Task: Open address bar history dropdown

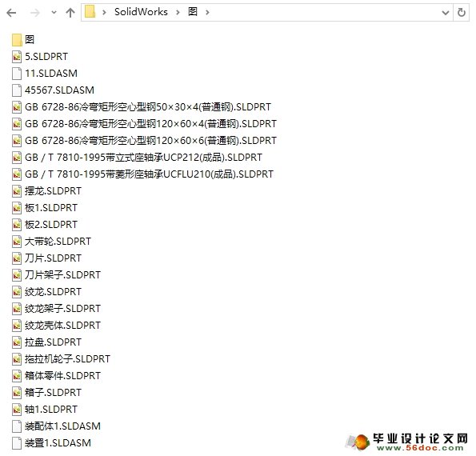Action: [x=446, y=13]
